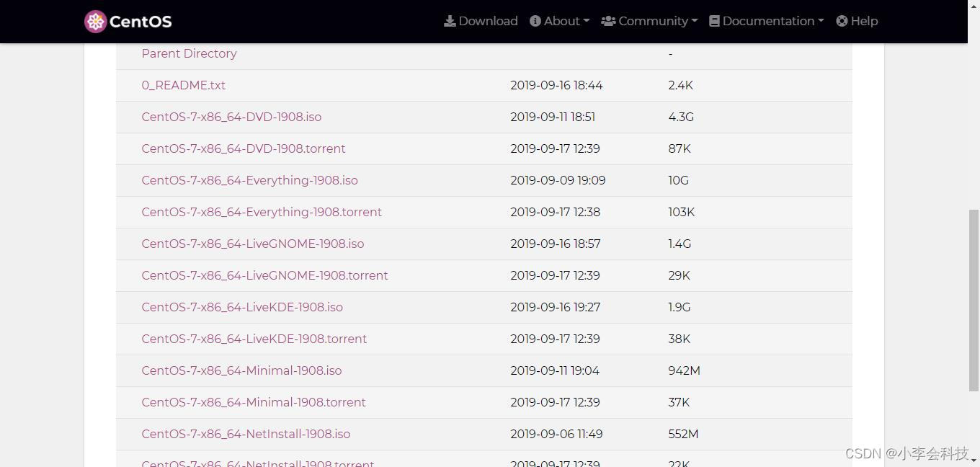Viewport: 980px width, 467px height.
Task: Open CentOS-7-x86_64-Everything-1908.torrent link
Action: (x=262, y=212)
